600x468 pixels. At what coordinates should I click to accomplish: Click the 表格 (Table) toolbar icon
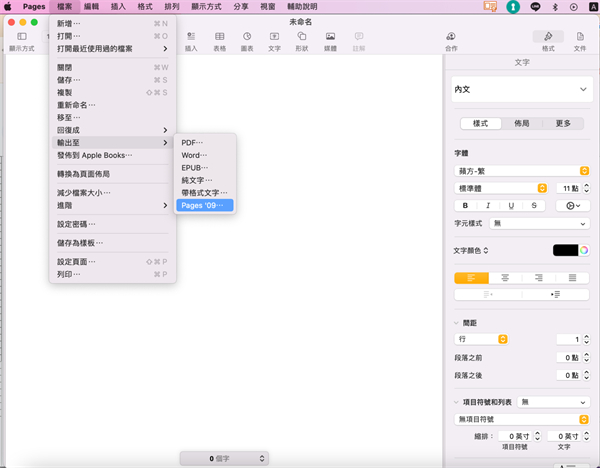[x=219, y=40]
